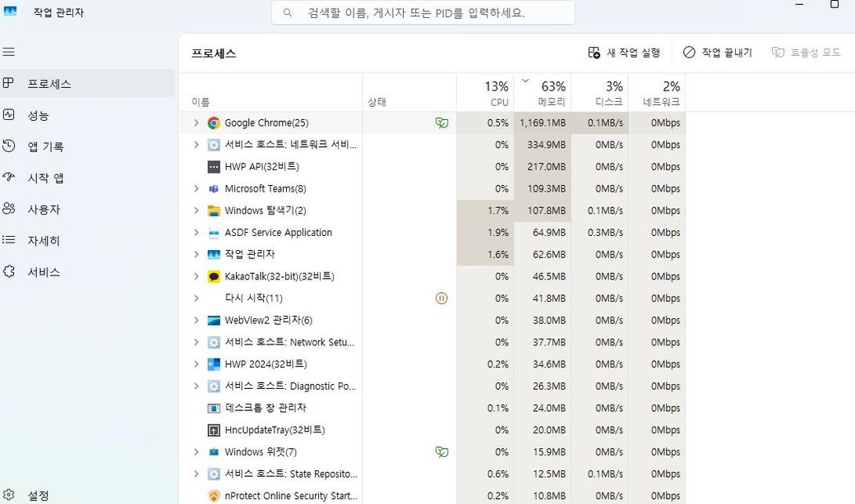
Task: Click the paused status icon for 다시 시작
Action: click(x=441, y=298)
